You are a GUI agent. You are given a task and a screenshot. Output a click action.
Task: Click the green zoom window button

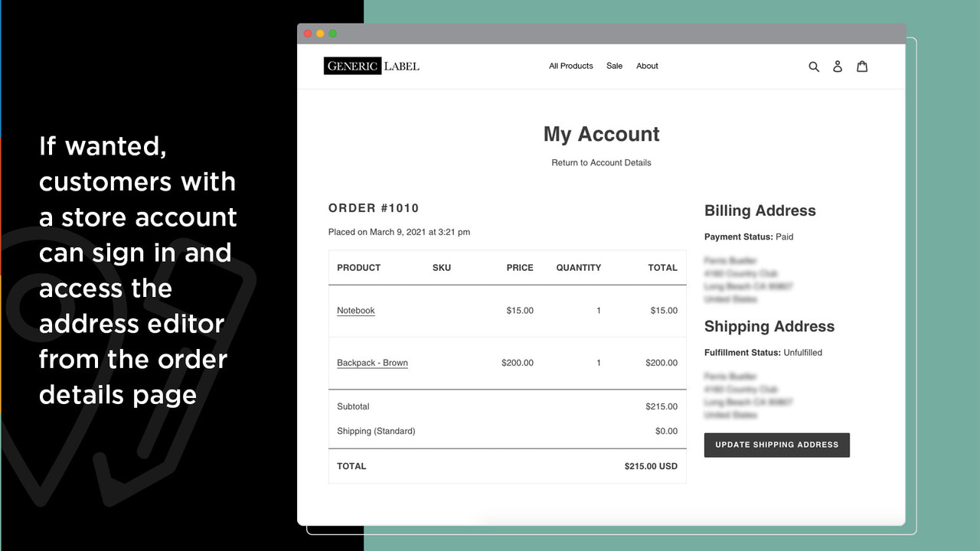[332, 34]
